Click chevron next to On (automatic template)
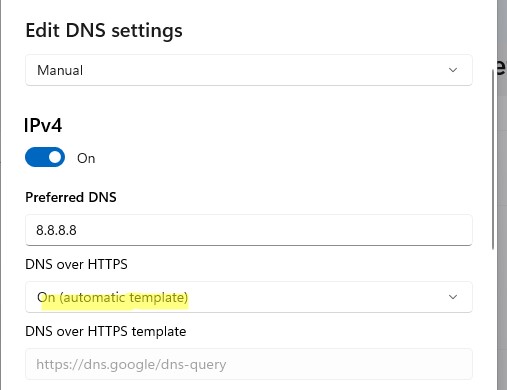The width and height of the screenshot is (507, 390). pos(453,297)
